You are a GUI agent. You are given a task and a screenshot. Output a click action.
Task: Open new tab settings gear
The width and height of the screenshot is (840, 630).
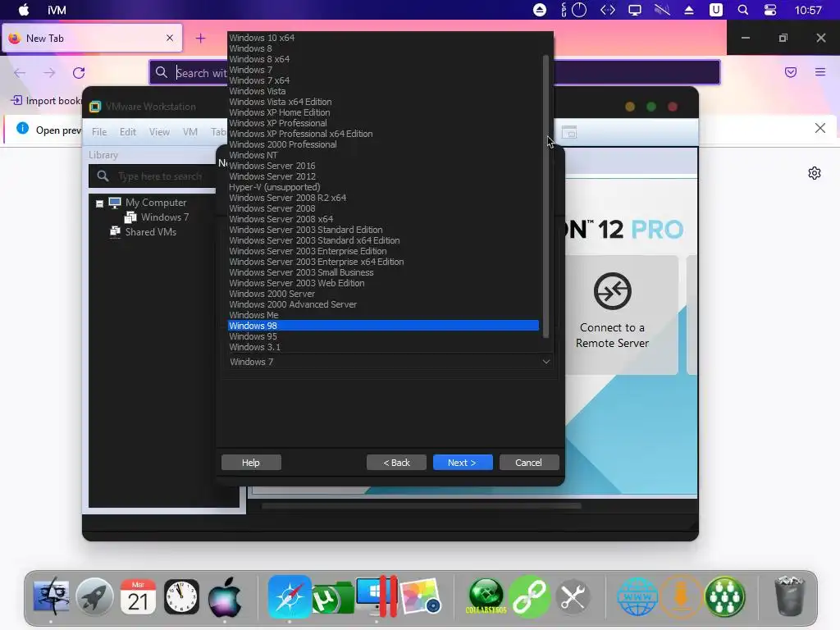(x=815, y=173)
